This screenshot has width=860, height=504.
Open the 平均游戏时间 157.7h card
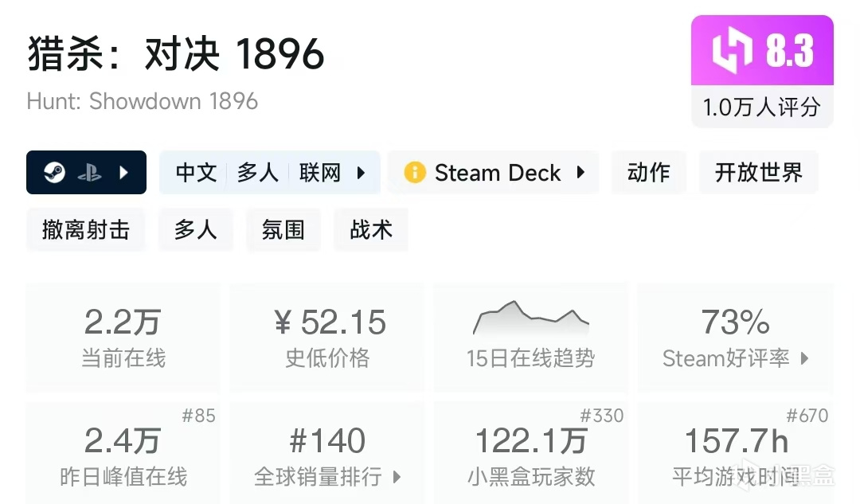(x=735, y=454)
